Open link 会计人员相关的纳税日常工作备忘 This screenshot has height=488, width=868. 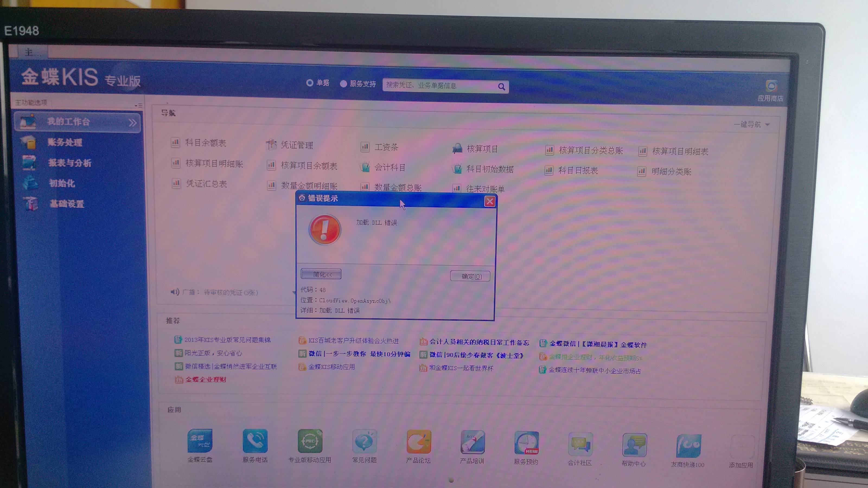[x=479, y=342]
